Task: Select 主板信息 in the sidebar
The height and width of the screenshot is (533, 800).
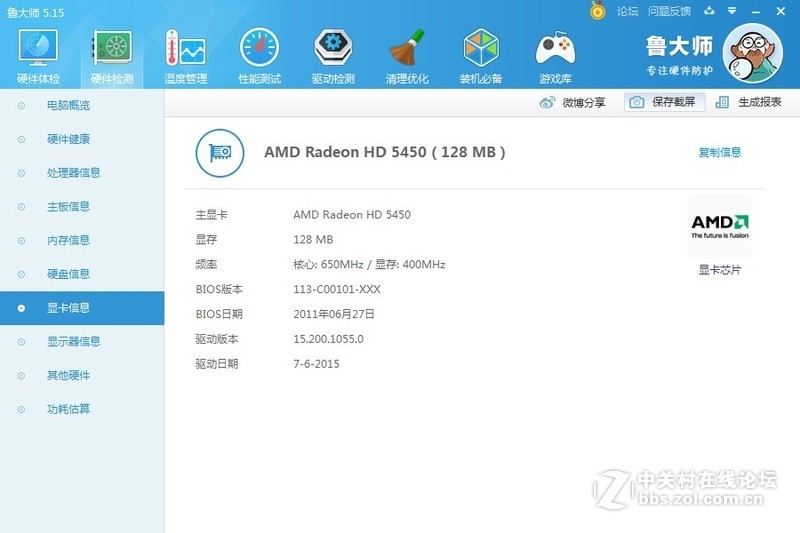Action: pos(82,207)
